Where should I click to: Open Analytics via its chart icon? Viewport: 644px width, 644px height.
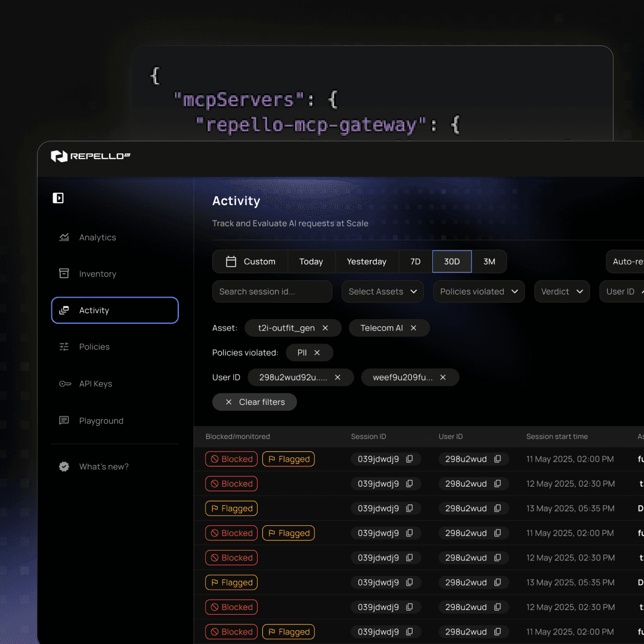point(64,237)
